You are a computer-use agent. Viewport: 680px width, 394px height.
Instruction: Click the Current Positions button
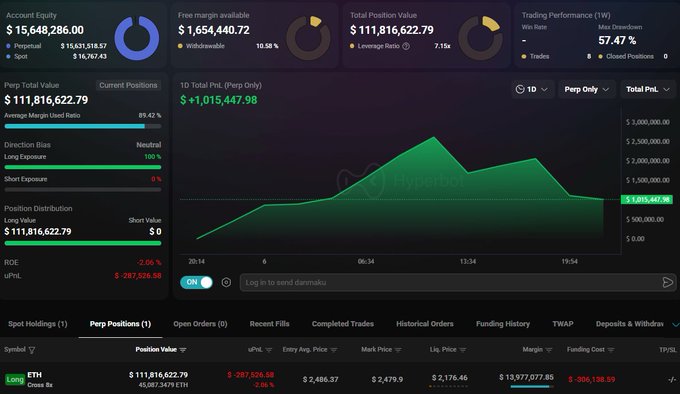point(128,85)
